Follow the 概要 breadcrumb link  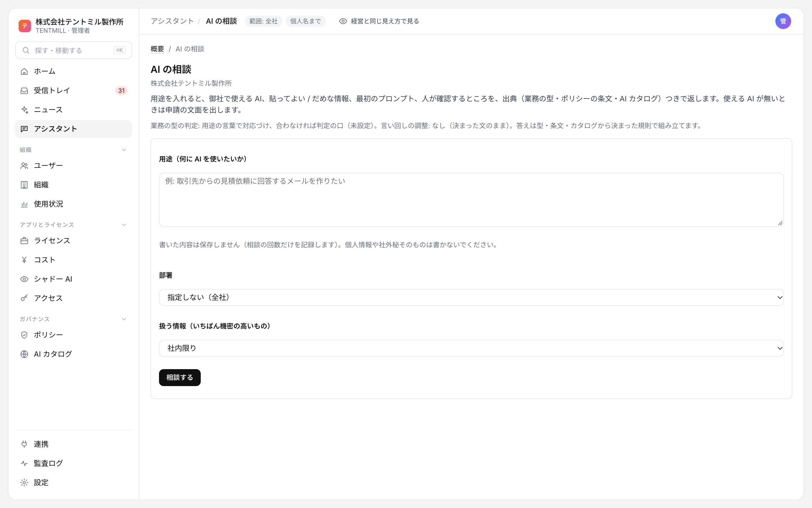[157, 49]
